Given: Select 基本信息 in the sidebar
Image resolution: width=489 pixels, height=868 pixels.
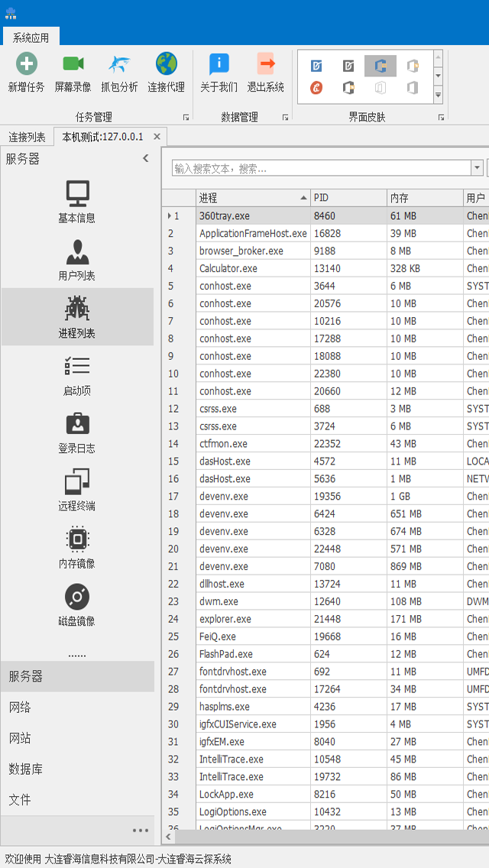Looking at the screenshot, I should (77, 202).
